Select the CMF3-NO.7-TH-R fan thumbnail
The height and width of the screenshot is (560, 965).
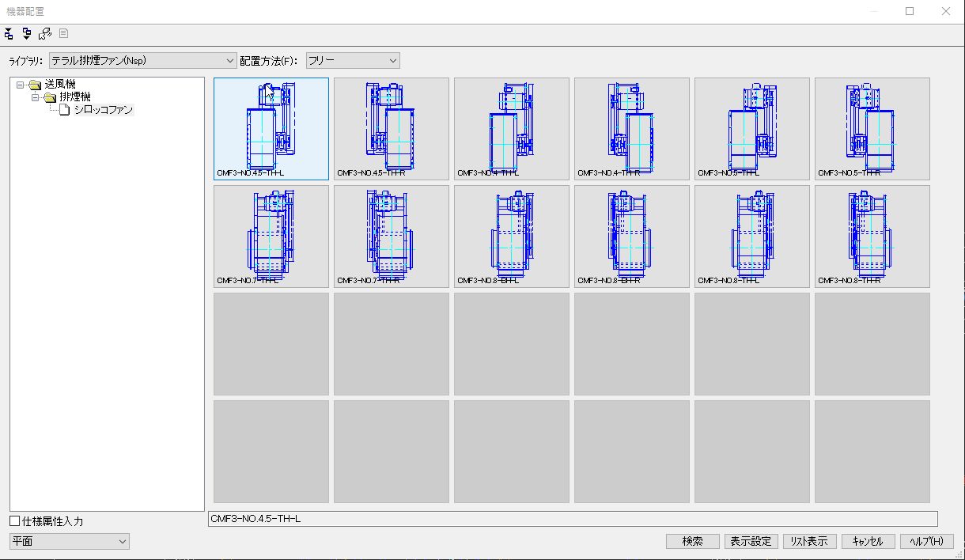[x=392, y=236]
